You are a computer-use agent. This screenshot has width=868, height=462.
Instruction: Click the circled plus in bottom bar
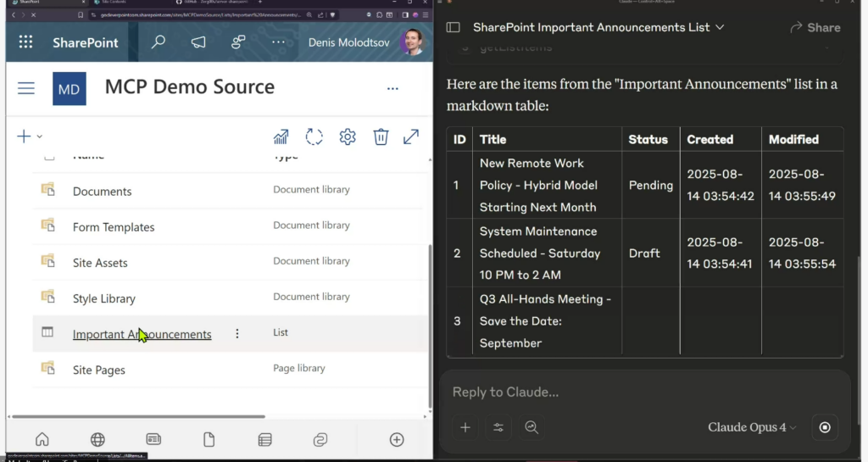(397, 440)
